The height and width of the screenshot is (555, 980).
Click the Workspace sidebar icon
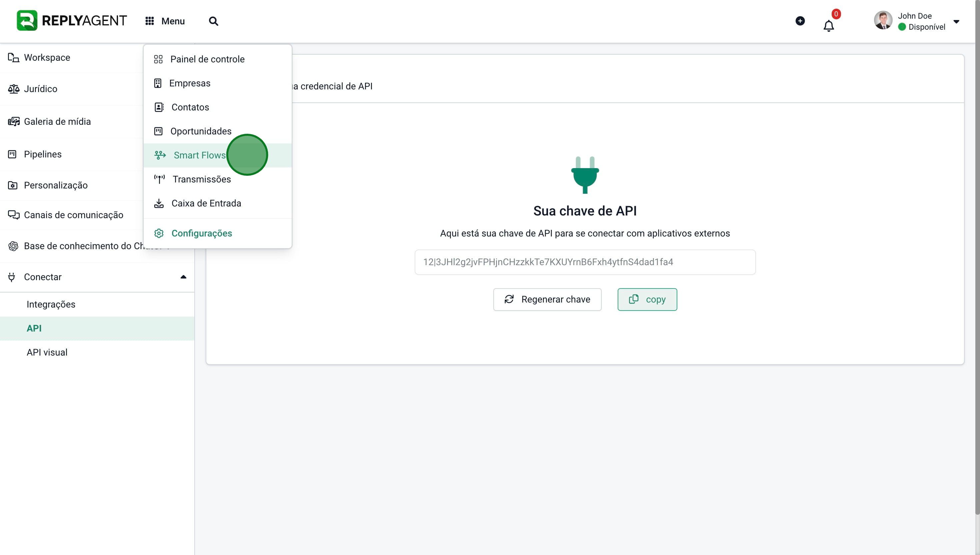coord(13,58)
